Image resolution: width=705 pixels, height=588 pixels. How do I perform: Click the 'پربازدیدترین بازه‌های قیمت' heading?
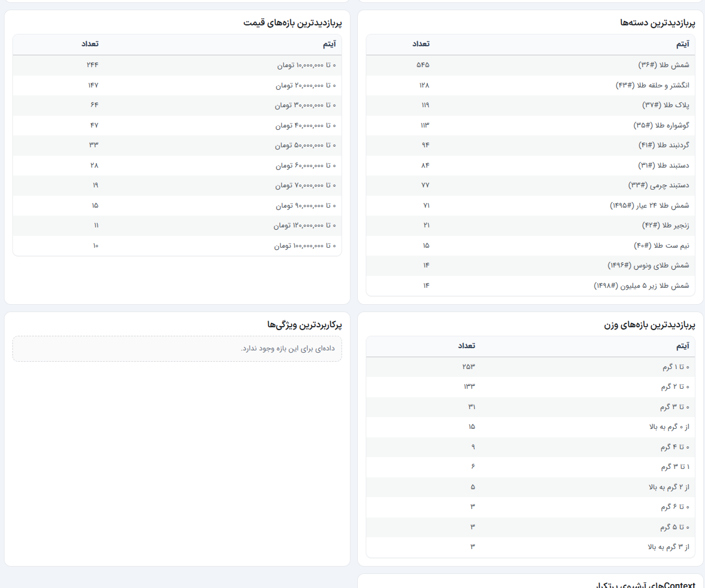(292, 23)
